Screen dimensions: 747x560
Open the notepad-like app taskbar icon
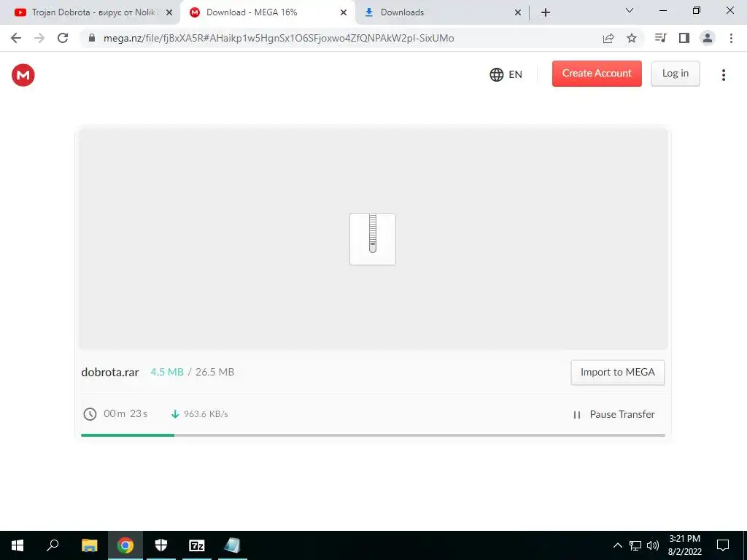233,545
